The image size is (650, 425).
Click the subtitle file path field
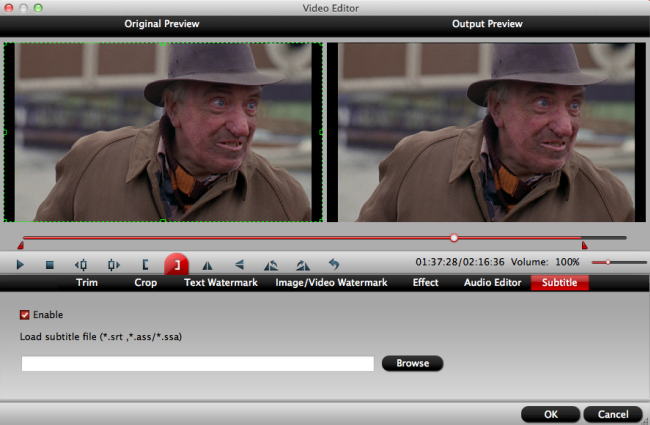coord(198,364)
